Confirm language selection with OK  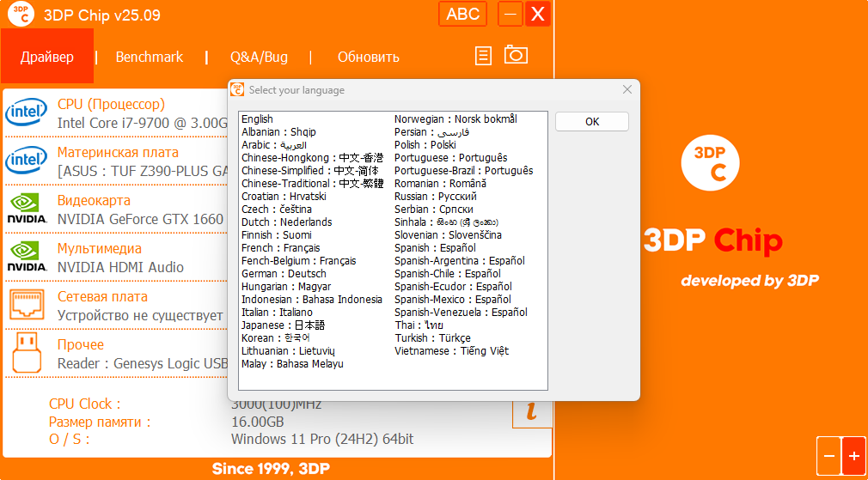click(592, 122)
